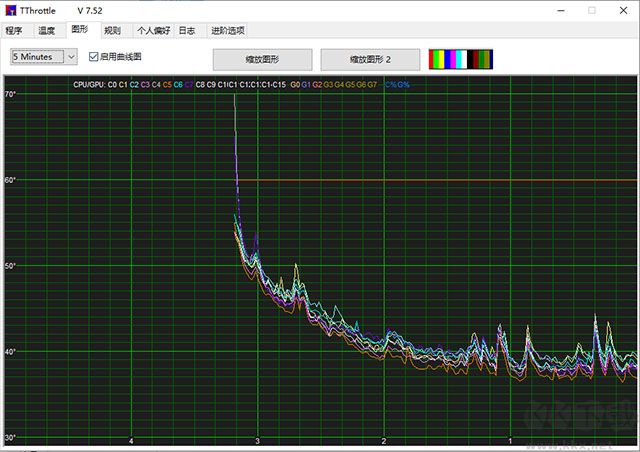Screen dimensions: 640x452
Task: Toggle the 启用曲线图 checkbox
Action: [x=94, y=57]
